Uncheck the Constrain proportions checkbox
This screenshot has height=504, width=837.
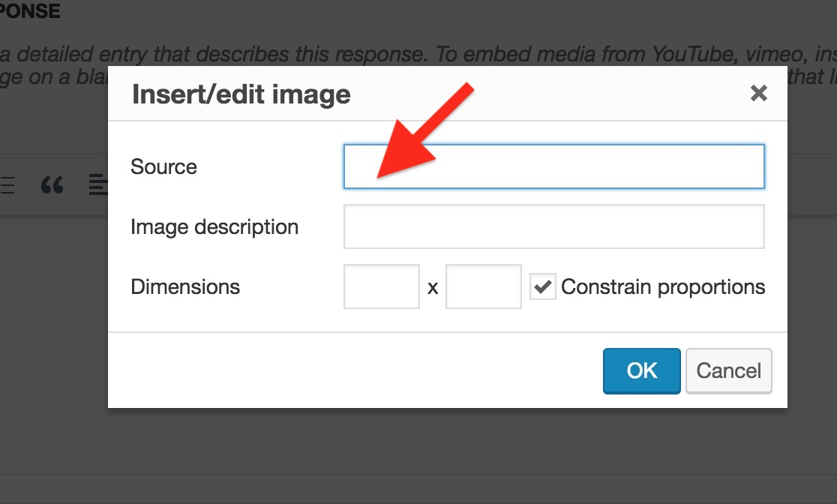541,286
